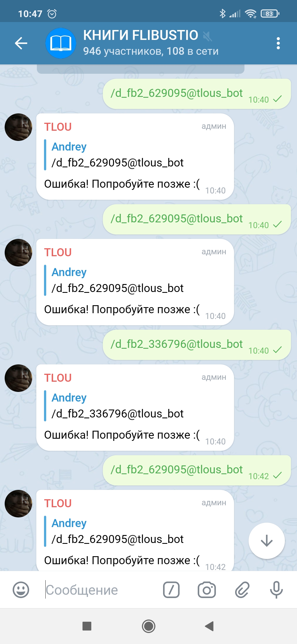
Task: Tap Android home navigation circle button
Action: [x=148, y=626]
